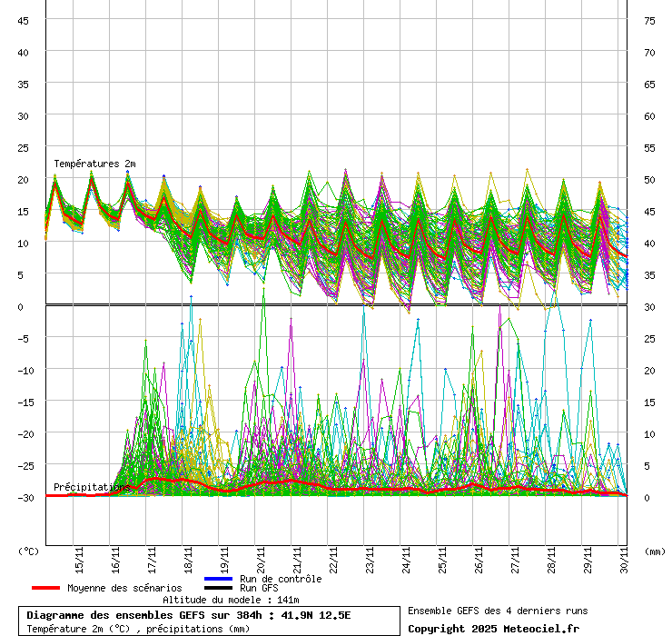Screen dimensions: 672x636
Task: Click the Précipitations chart label
Action: point(92,487)
